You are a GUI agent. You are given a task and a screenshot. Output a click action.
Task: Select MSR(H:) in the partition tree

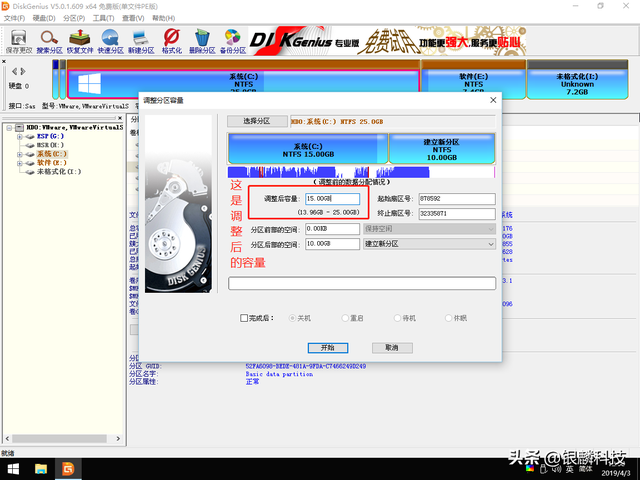click(x=50, y=145)
